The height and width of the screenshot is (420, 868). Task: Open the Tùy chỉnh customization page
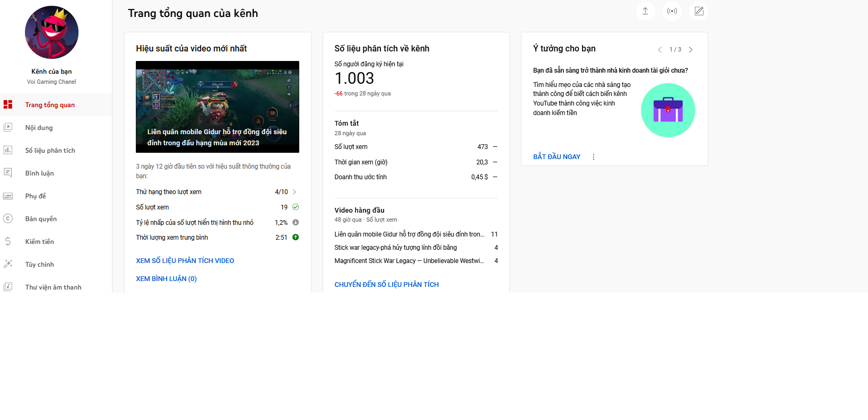point(39,265)
